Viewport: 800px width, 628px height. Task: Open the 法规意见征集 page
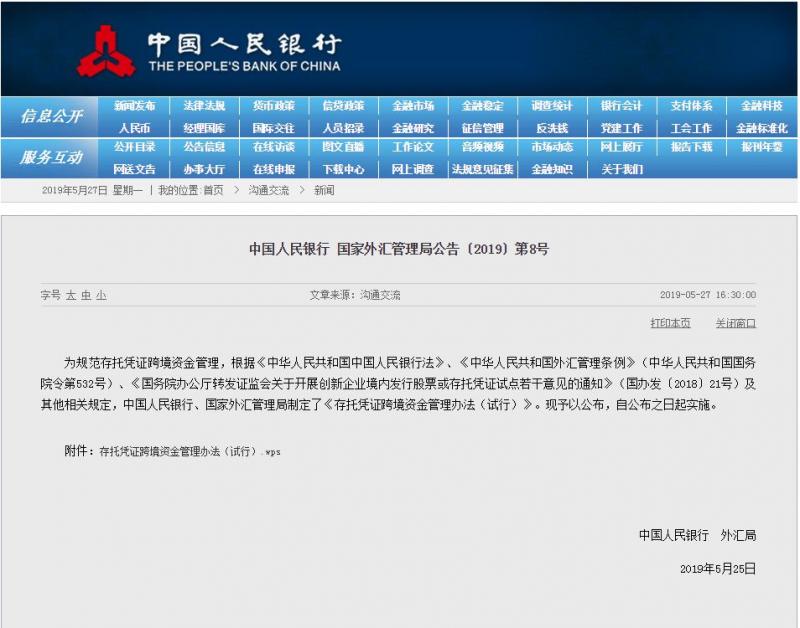click(483, 169)
